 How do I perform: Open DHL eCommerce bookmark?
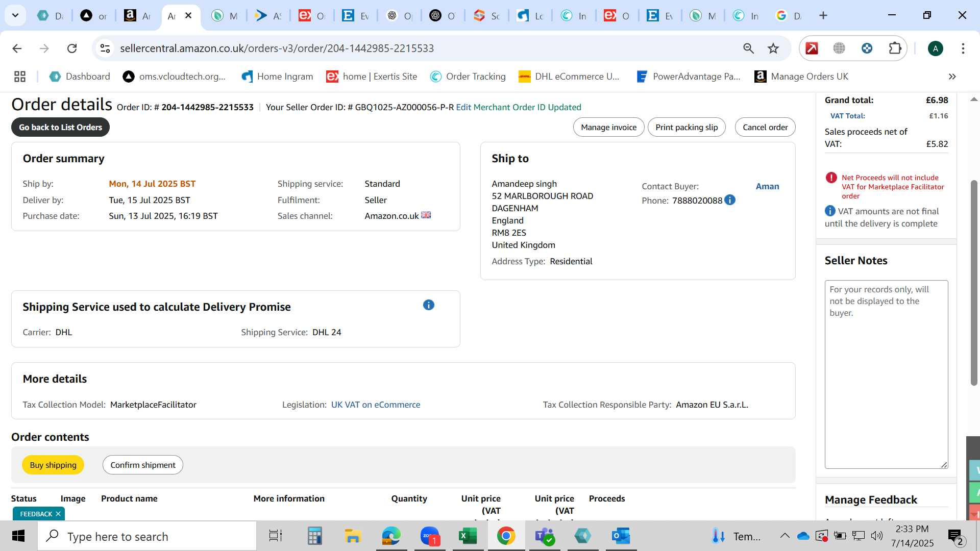pyautogui.click(x=569, y=77)
